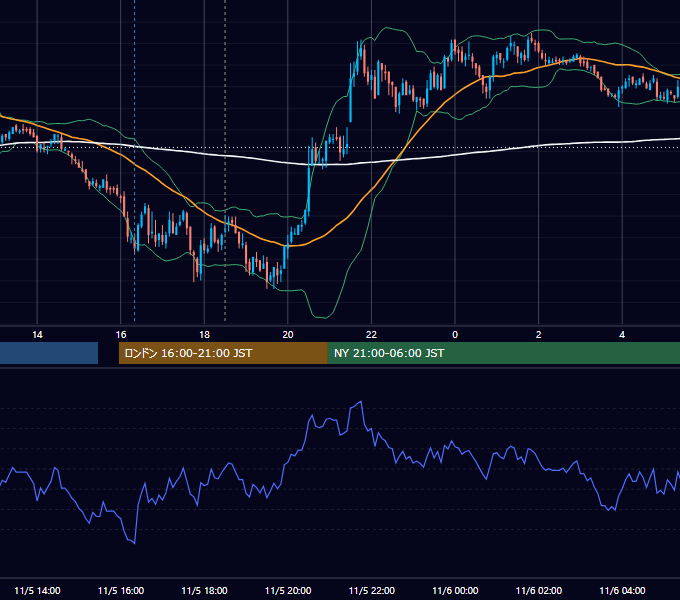Click the 11/6 04:00 time label
This screenshot has height=600, width=680.
(622, 590)
